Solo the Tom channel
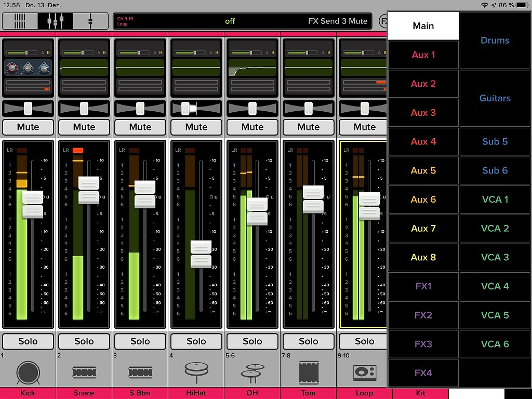 pos(309,341)
